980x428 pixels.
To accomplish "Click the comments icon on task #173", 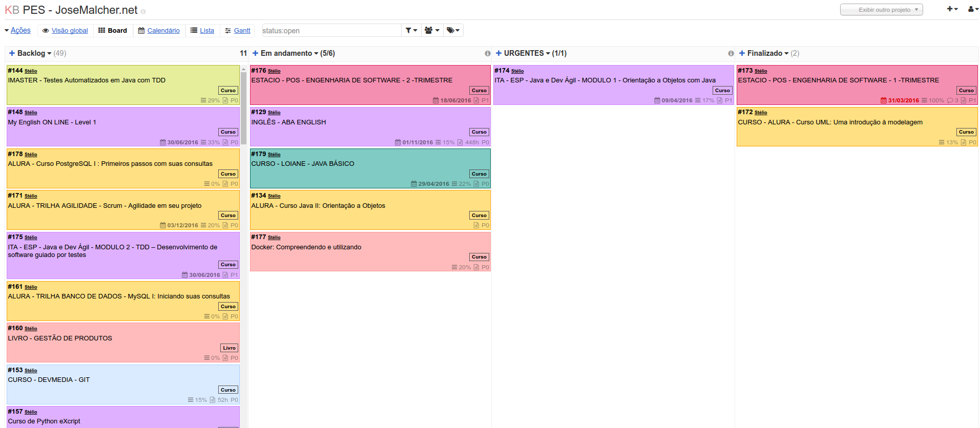I will pyautogui.click(x=950, y=100).
